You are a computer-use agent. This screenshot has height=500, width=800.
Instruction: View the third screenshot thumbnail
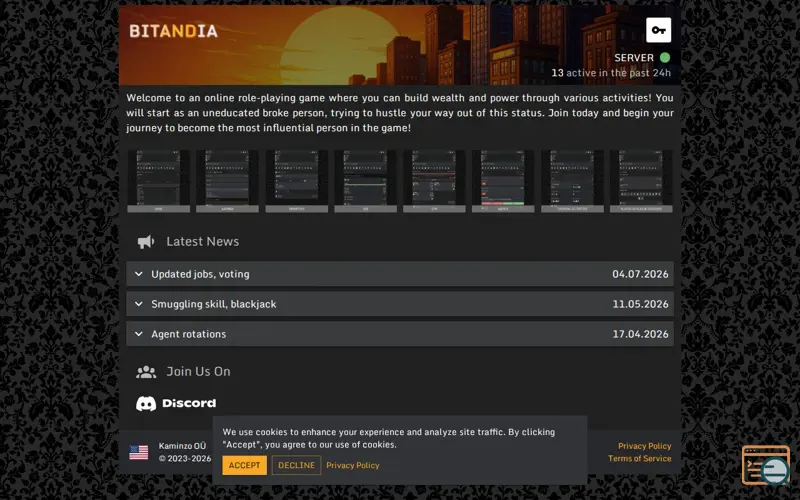coord(296,181)
